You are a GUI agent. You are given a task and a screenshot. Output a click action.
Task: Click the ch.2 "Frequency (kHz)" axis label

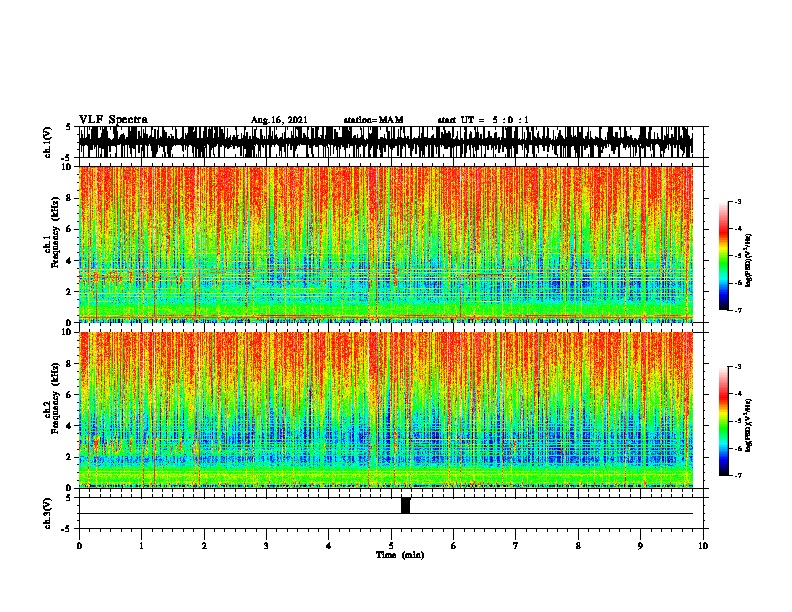point(55,399)
